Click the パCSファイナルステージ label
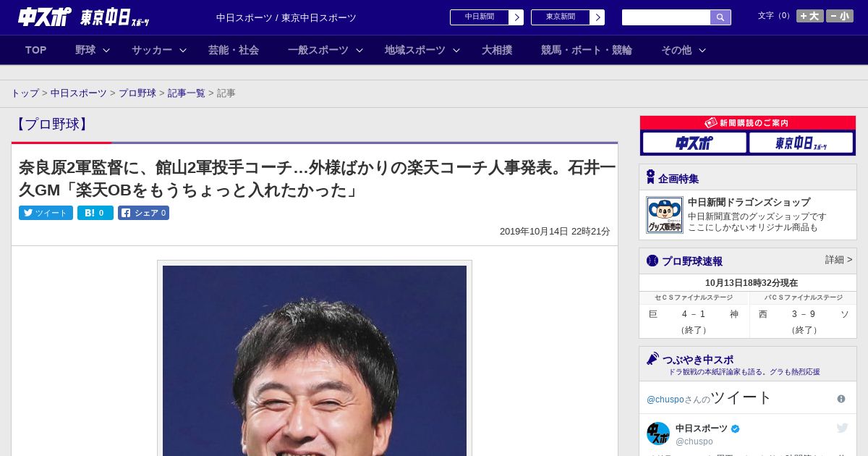This screenshot has width=868, height=456. (x=804, y=297)
